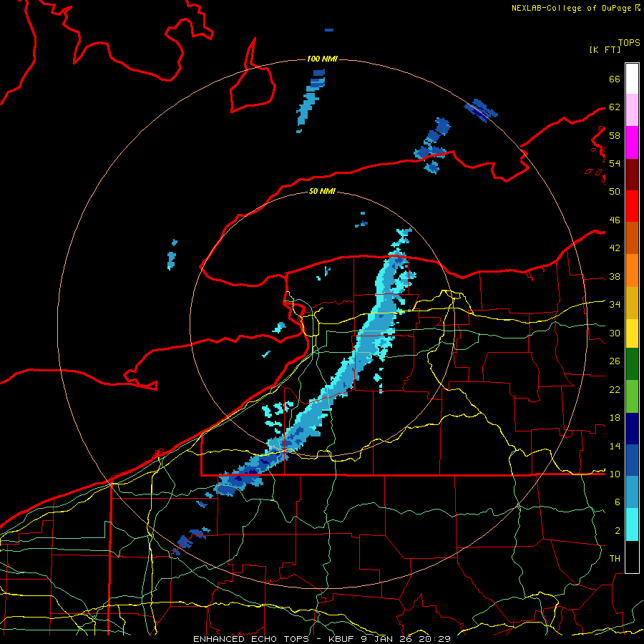This screenshot has width=644, height=644.
Task: Click the medium blue legend swatch
Action: point(632,460)
